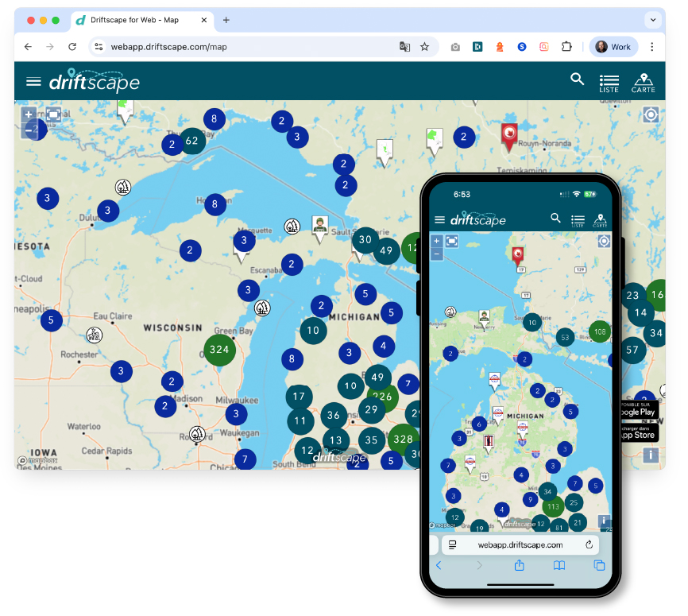Open the Chrome extensions puzzle icon

[566, 47]
